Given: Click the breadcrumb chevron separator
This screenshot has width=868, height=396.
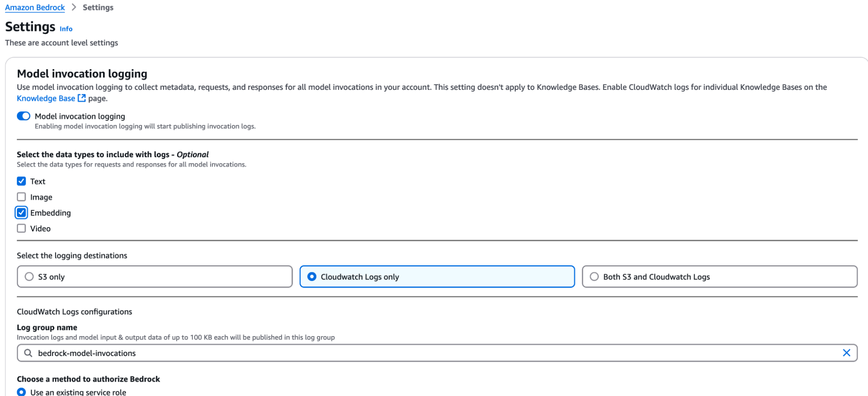Looking at the screenshot, I should [74, 7].
